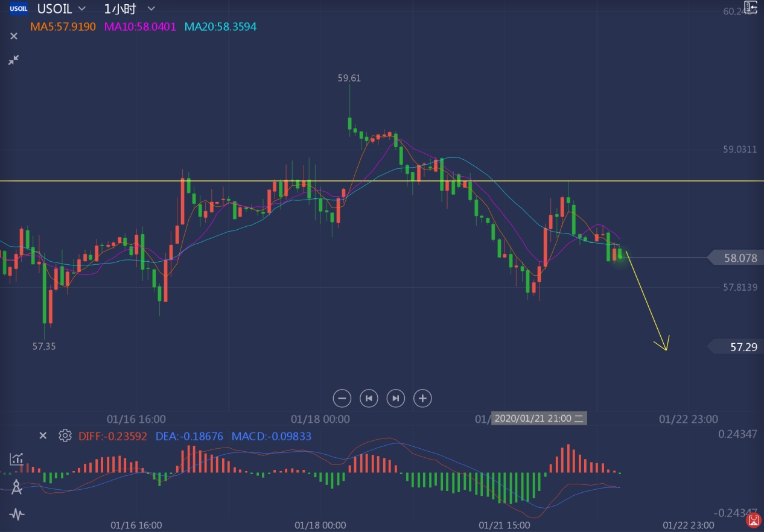
Task: Collapse chart with the shrink arrows icon
Action: 13,60
